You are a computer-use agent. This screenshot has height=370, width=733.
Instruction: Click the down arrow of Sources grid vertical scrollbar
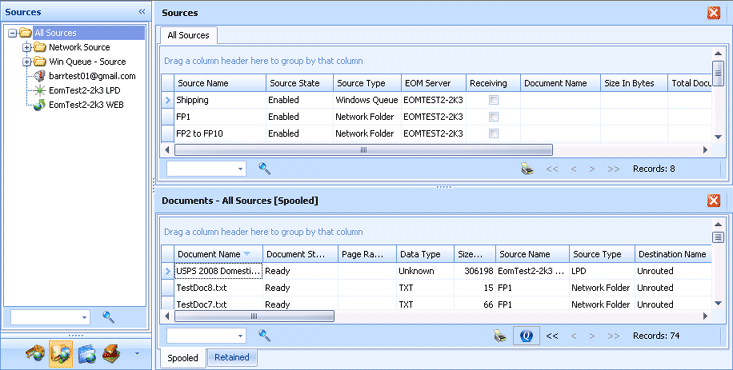[718, 137]
